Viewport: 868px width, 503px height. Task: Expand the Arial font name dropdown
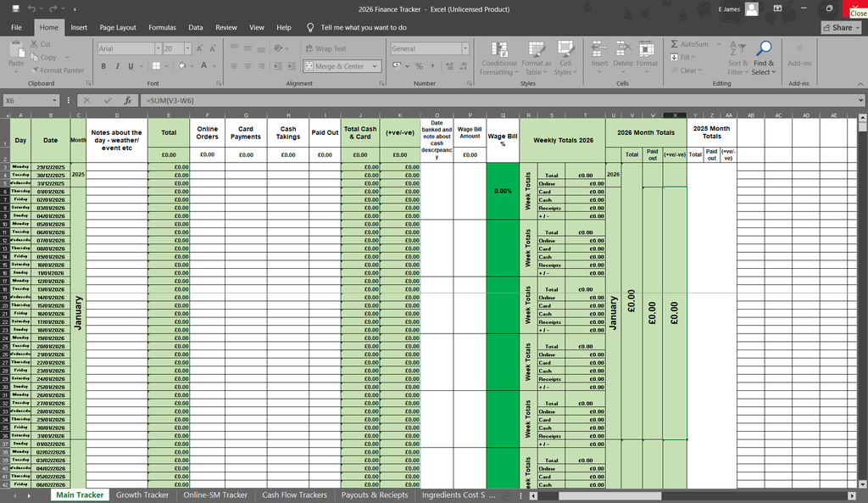[157, 49]
